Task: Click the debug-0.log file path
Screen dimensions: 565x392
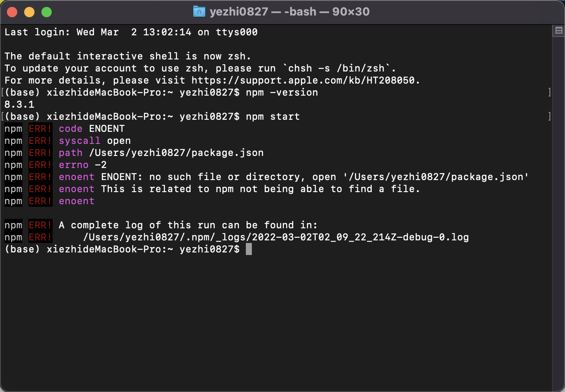Action: 276,237
